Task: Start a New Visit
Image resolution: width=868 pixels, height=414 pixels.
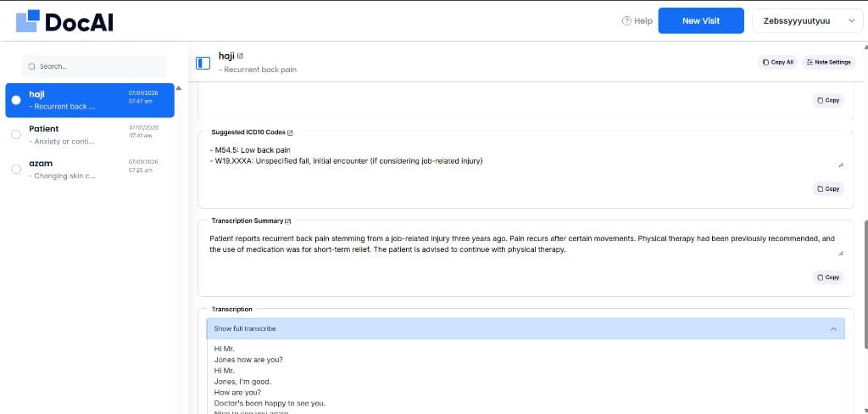Action: (701, 20)
